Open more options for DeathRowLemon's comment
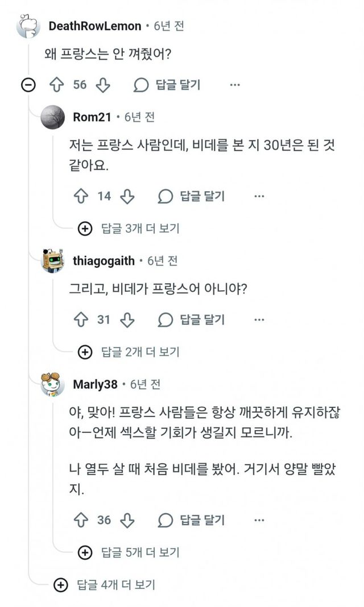Viewport: 364px width, 607px height. click(x=235, y=85)
